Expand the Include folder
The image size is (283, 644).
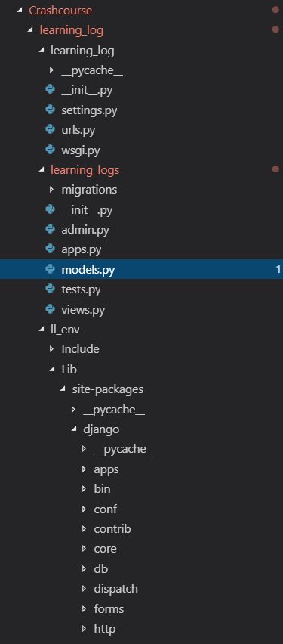[51, 348]
